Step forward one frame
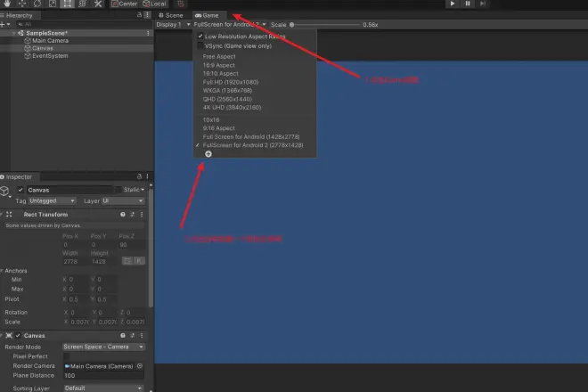Screen dimensions: 588x392 coord(483,4)
